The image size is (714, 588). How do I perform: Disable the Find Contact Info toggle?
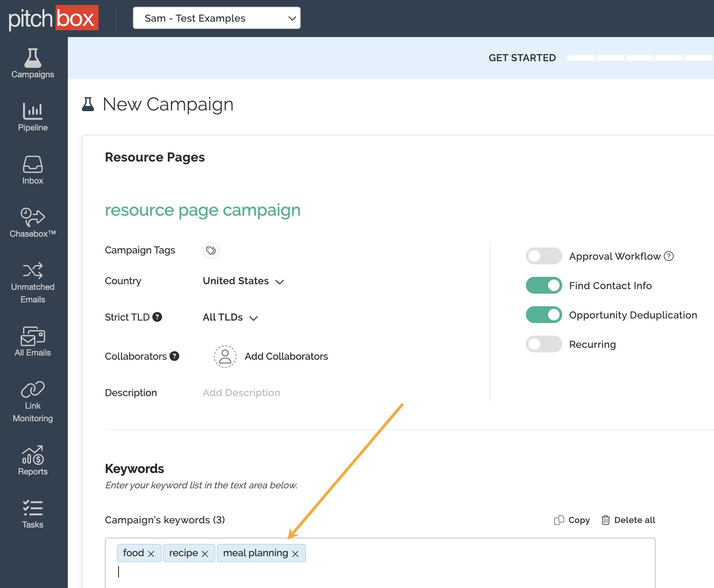[543, 285]
